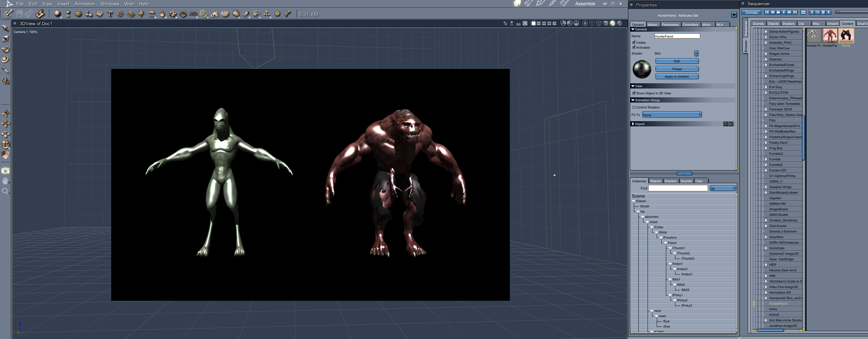This screenshot has height=339, width=868.
Task: Switch to the Motion tab
Action: coord(652,24)
